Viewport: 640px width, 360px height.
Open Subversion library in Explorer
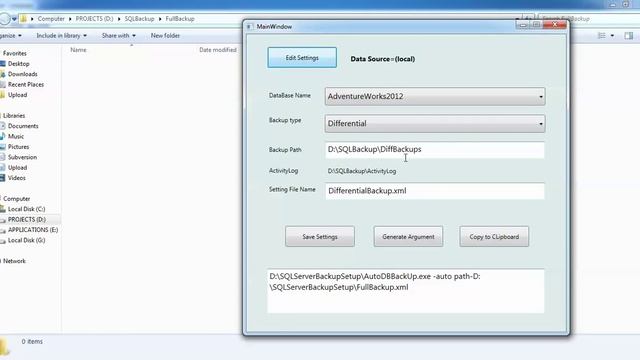[x=22, y=157]
